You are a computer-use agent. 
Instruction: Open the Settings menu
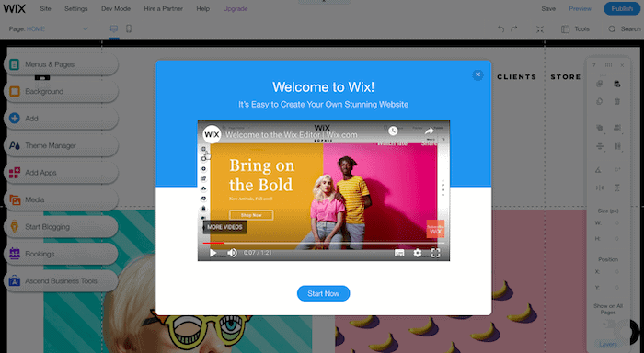[x=76, y=8]
